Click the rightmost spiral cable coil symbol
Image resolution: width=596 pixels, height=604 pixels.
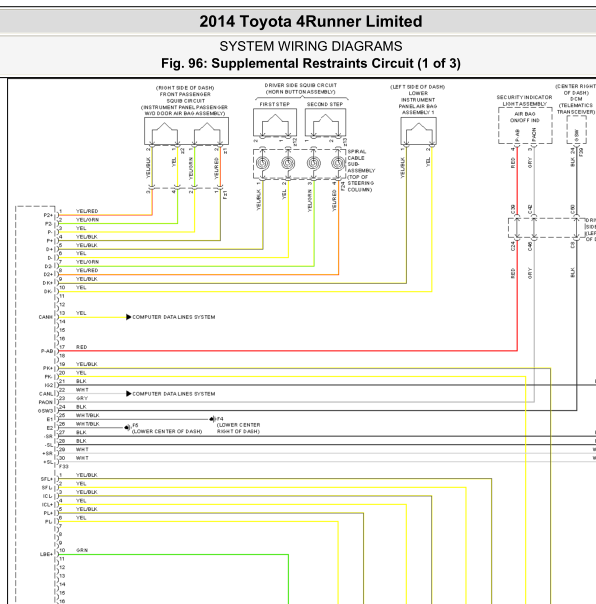(338, 163)
